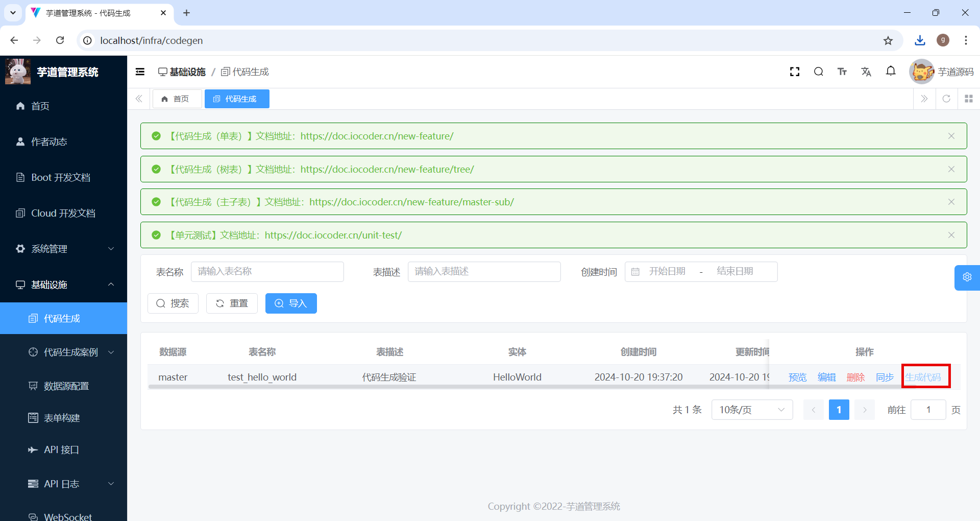Image resolution: width=980 pixels, height=521 pixels.
Task: Open 数据源配置 in the sidebar
Action: 63,386
